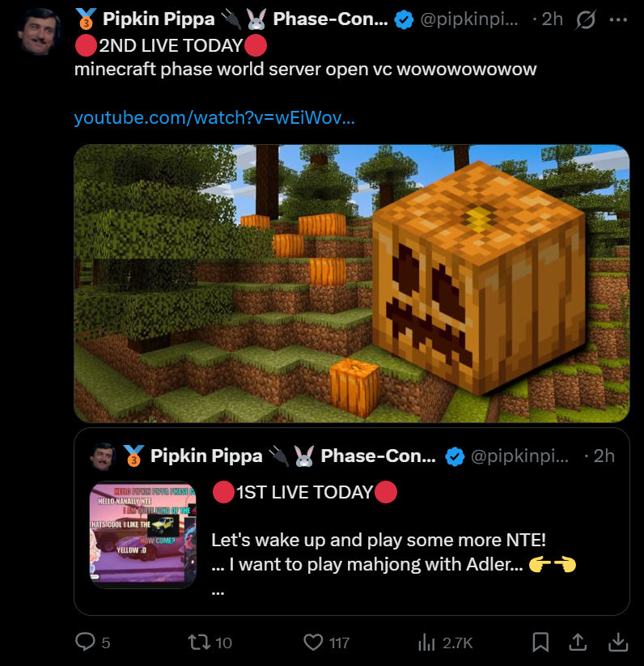The image size is (644, 666).
Task: Open the quoted 1ST LIVE TODAY post
Action: (351, 522)
